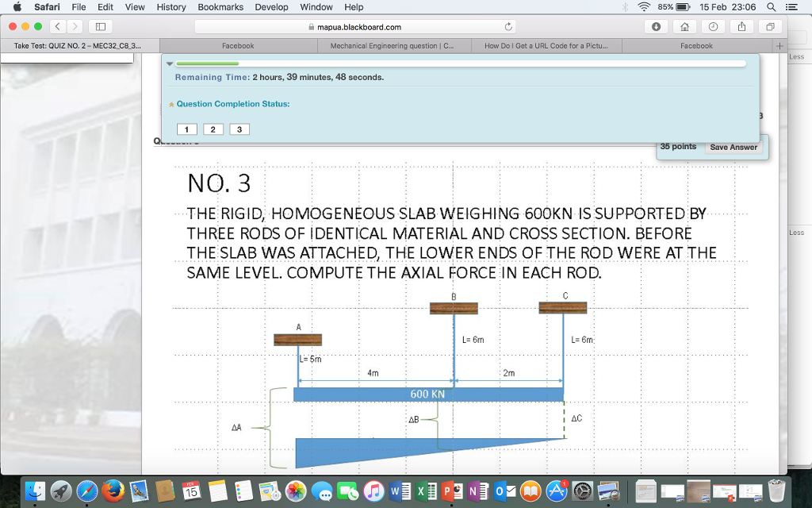The height and width of the screenshot is (508, 812).
Task: Switch to How Do I Get a URL tab
Action: (x=546, y=46)
